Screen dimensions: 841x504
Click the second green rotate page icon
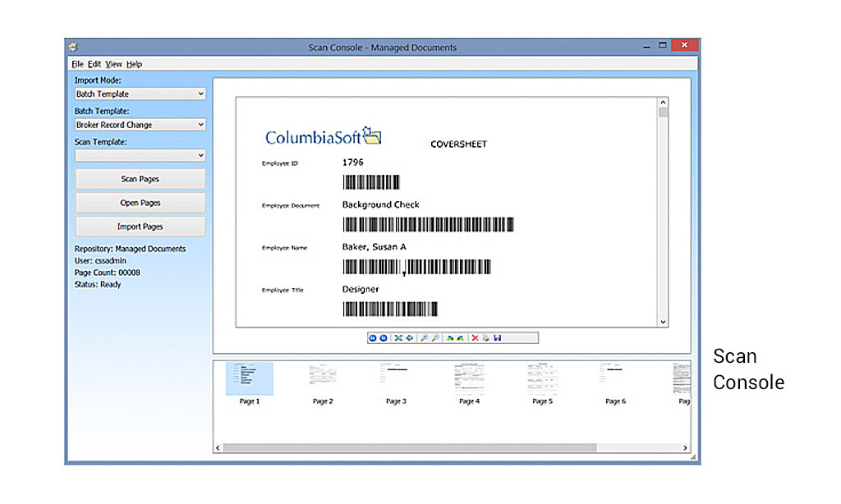click(x=461, y=338)
